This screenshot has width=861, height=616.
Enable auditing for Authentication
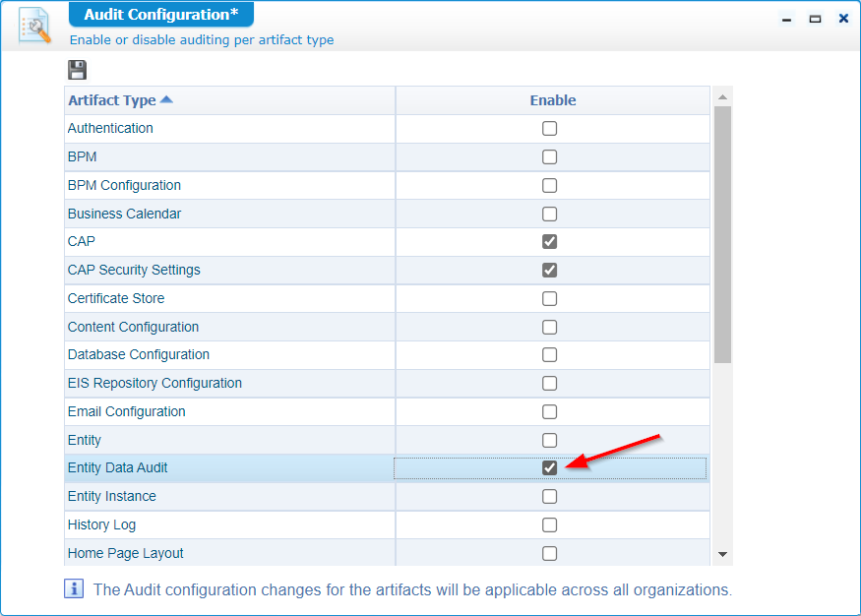click(x=550, y=129)
